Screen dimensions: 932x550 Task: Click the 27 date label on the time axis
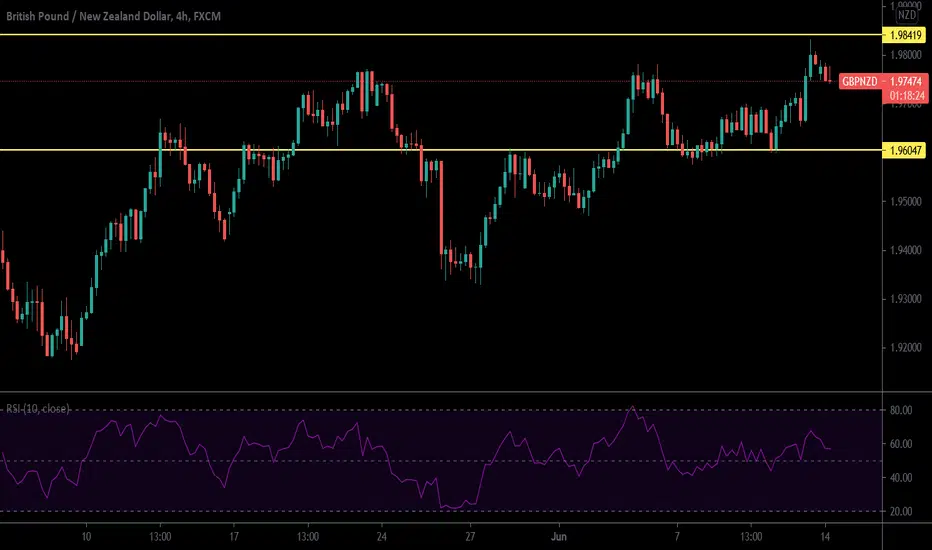coord(470,537)
